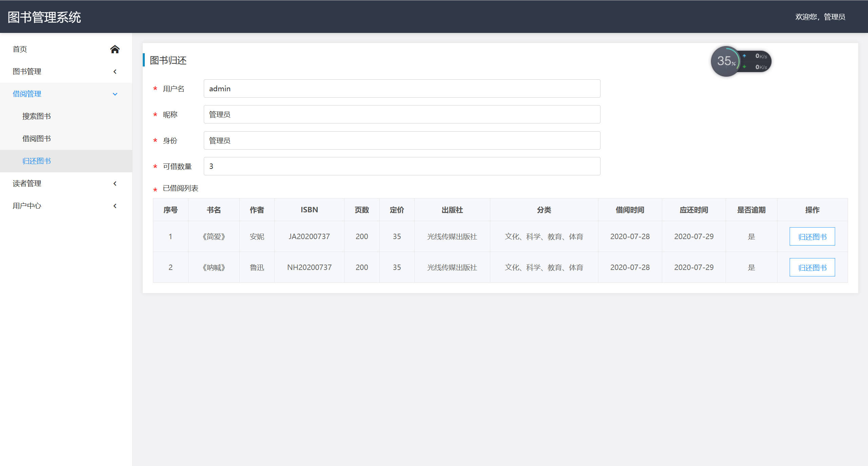Click 欢迎您，管理员 in the top bar
This screenshot has width=868, height=466.
tap(820, 16)
